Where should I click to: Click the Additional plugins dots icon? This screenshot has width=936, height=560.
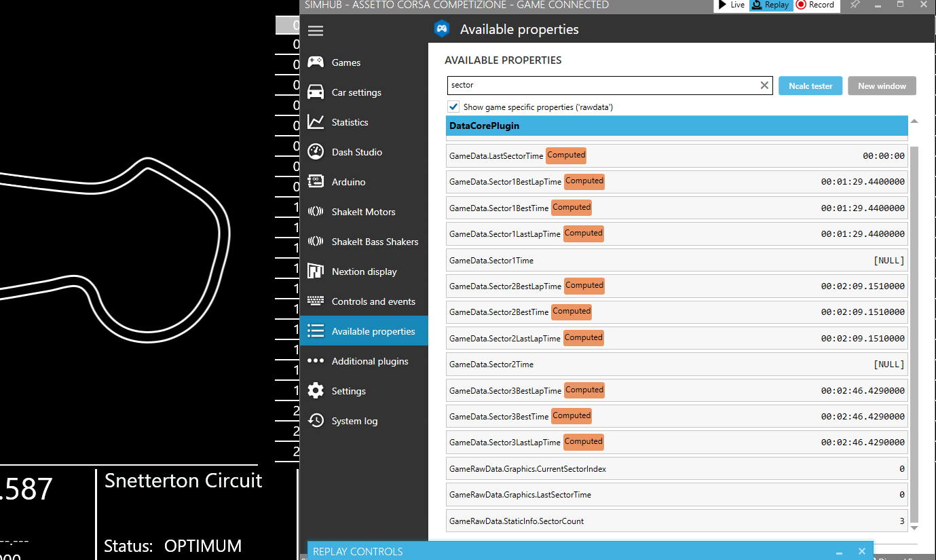click(316, 361)
